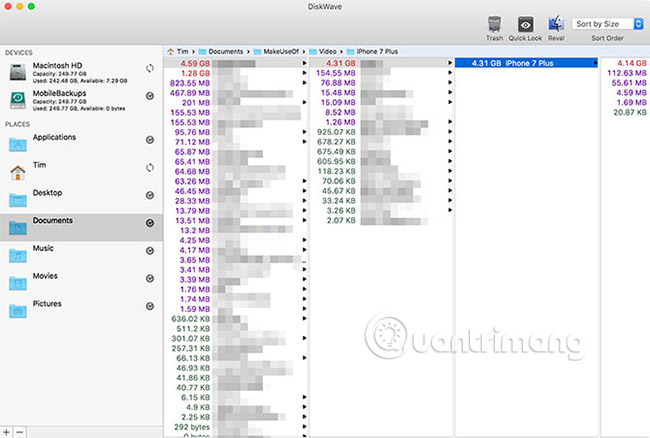Expand the 4.59 GB row arrow
Image resolution: width=650 pixels, height=438 pixels.
click(x=304, y=63)
